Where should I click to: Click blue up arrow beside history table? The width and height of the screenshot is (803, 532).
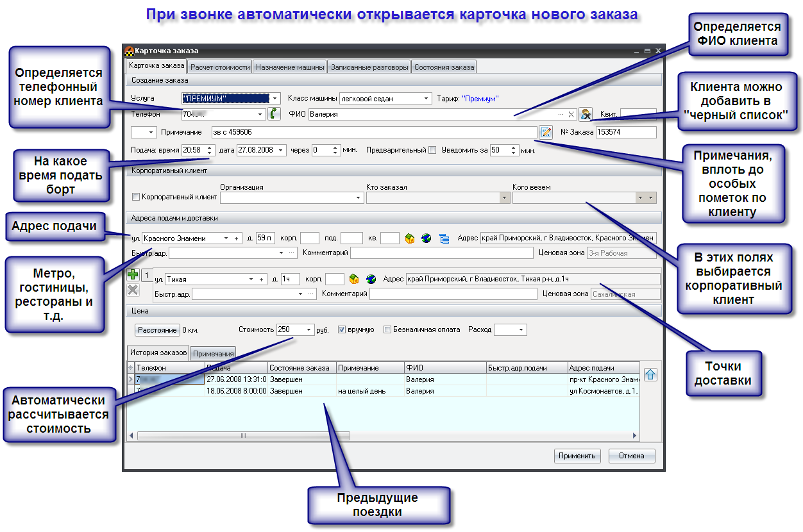[x=650, y=375]
